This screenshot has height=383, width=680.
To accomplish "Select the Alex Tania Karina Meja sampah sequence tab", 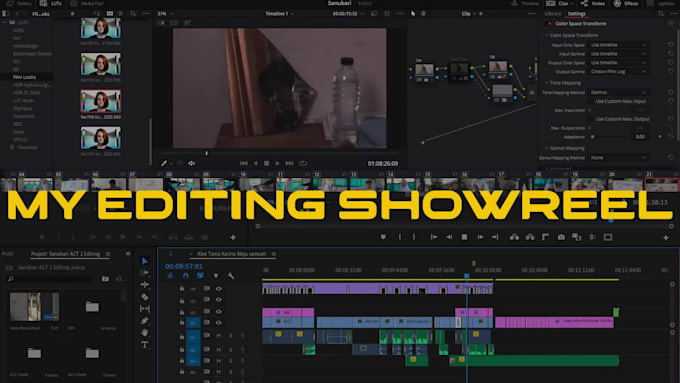I will pyautogui.click(x=232, y=254).
